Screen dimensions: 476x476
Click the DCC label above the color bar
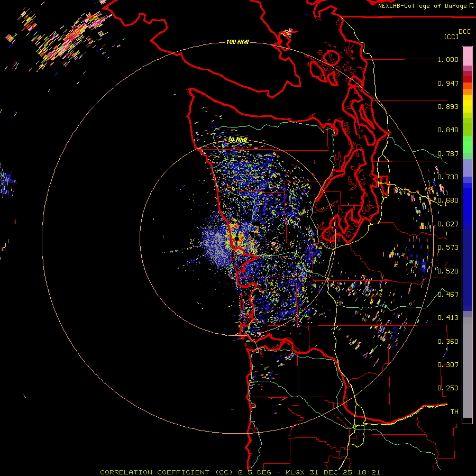point(464,32)
